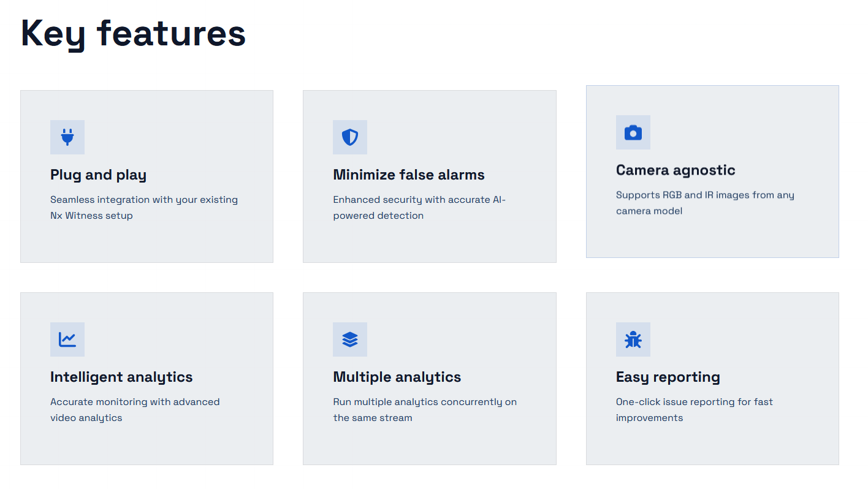
Task: Click the advanced video analytics description
Action: coord(134,410)
